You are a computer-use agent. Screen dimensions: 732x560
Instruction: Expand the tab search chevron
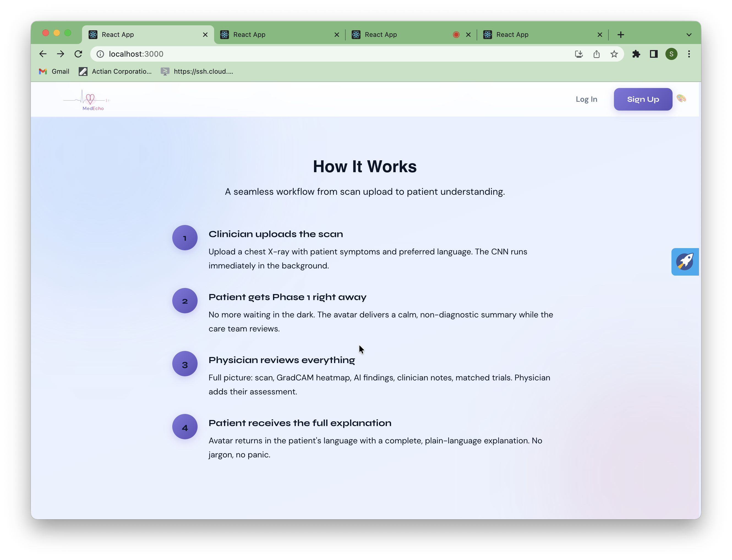[x=689, y=35]
